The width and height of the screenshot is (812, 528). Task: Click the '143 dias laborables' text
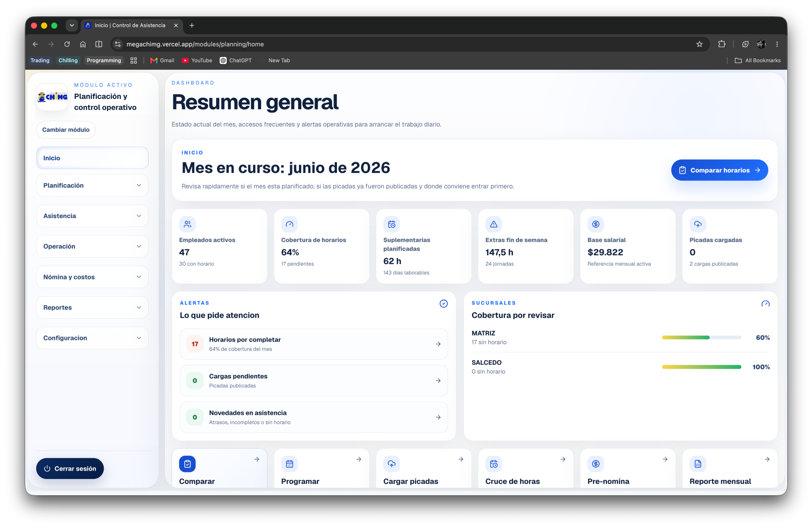point(406,273)
